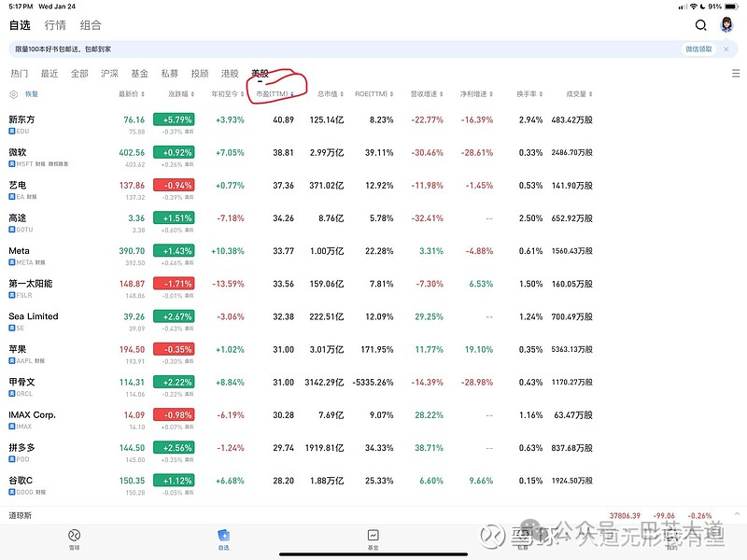Tap the 微信领取 button in banner
The height and width of the screenshot is (560, 747).
pyautogui.click(x=698, y=49)
